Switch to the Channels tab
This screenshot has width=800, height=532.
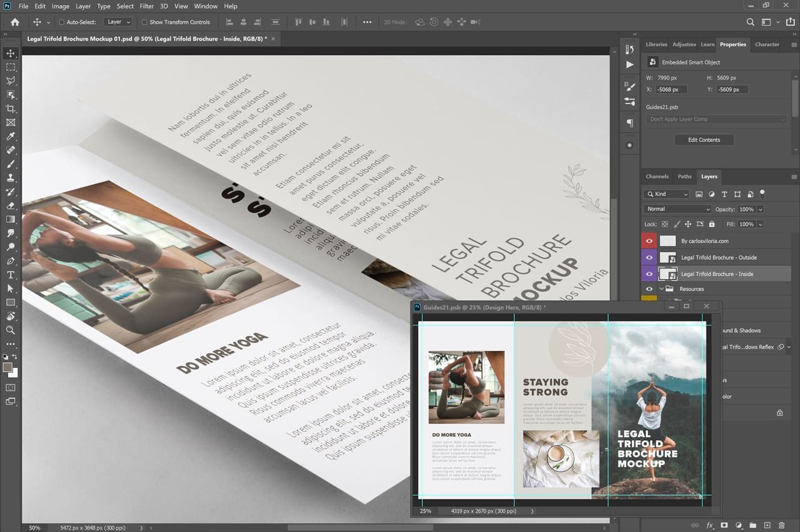point(657,177)
